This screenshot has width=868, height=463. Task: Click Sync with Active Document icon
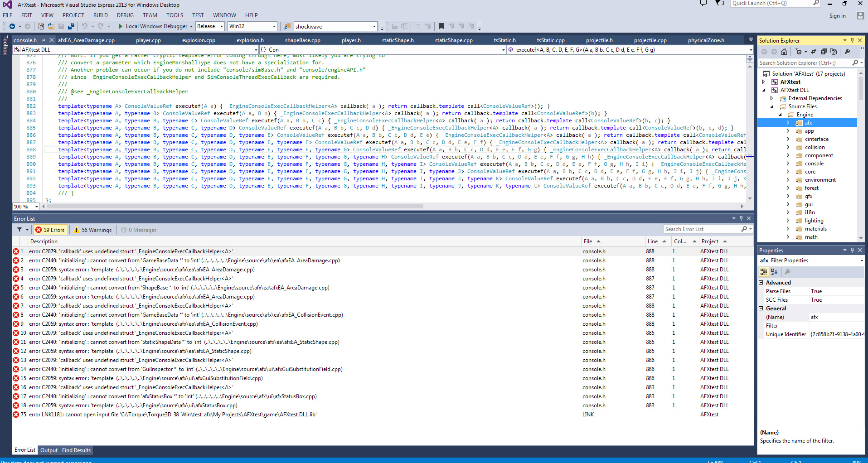814,52
